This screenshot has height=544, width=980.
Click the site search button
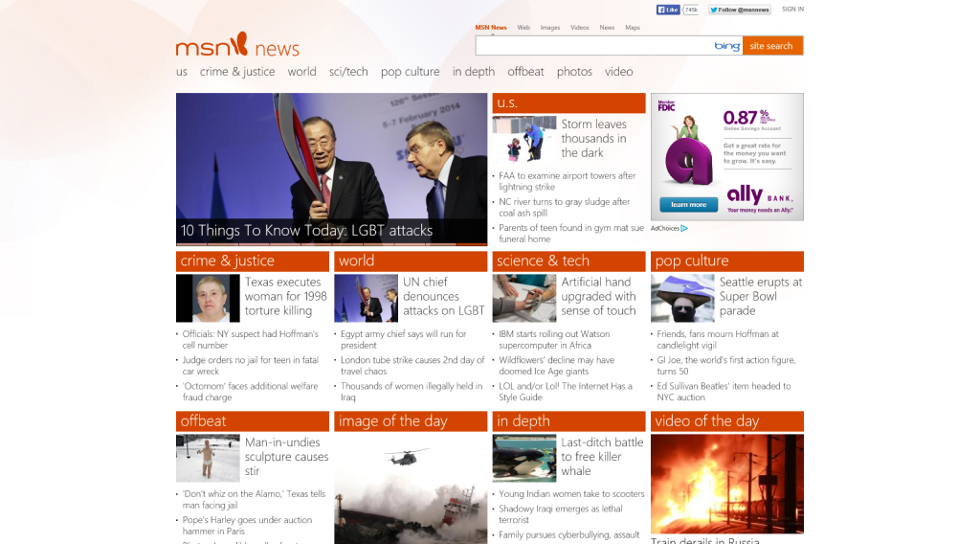(771, 46)
